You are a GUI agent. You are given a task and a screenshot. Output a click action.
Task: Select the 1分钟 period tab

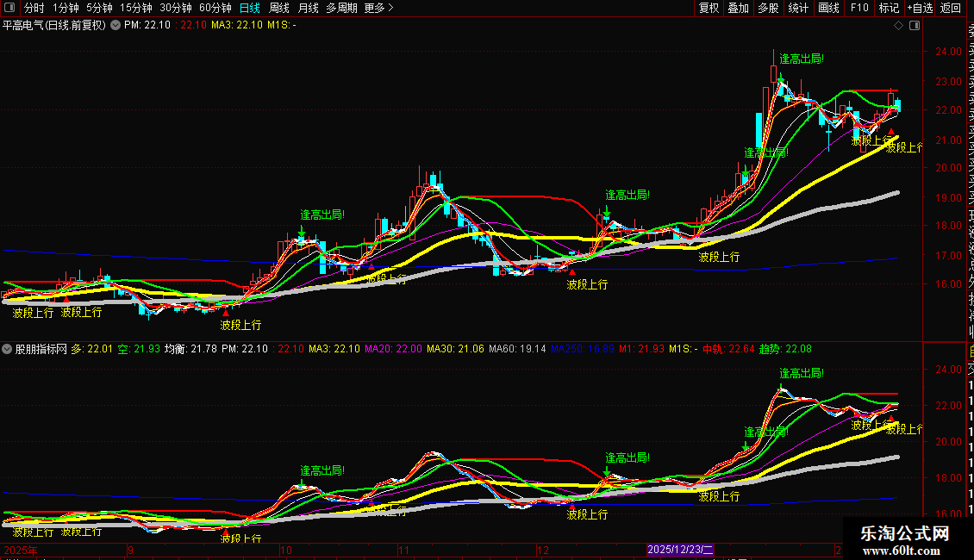coord(66,8)
